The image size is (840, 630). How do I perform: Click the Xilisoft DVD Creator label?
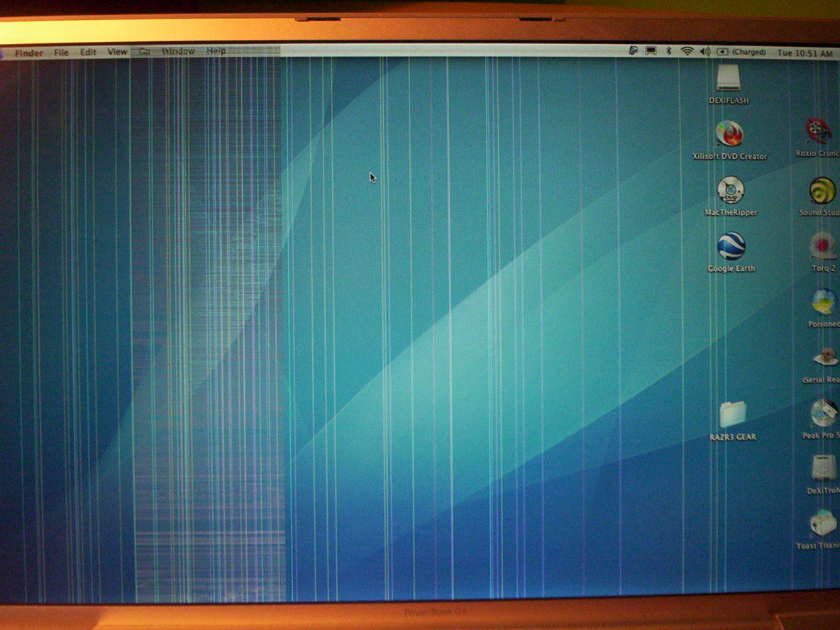click(x=729, y=156)
